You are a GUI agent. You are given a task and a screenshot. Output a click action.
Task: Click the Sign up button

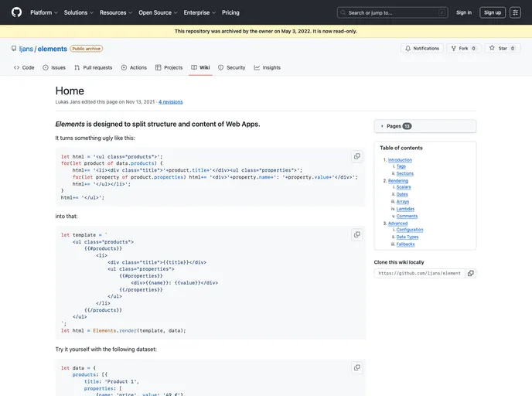coord(492,12)
